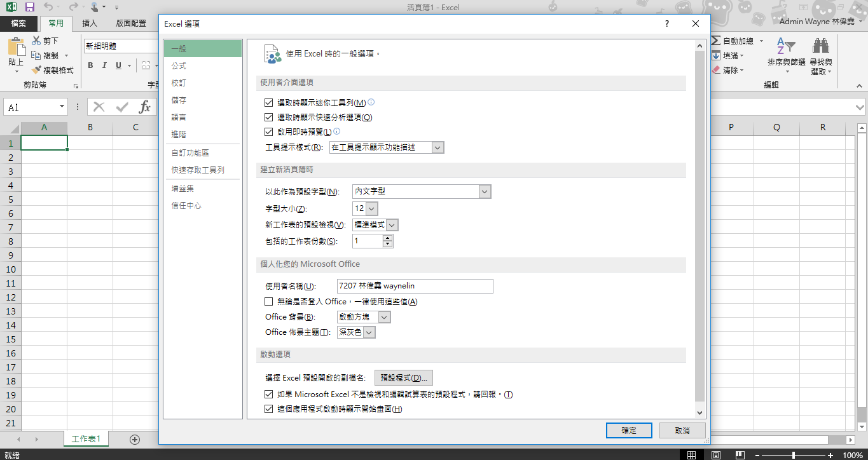Image resolution: width=868 pixels, height=460 pixels.
Task: Click the Find & Select (尋找與選取) binoculars icon
Action: click(x=821, y=47)
